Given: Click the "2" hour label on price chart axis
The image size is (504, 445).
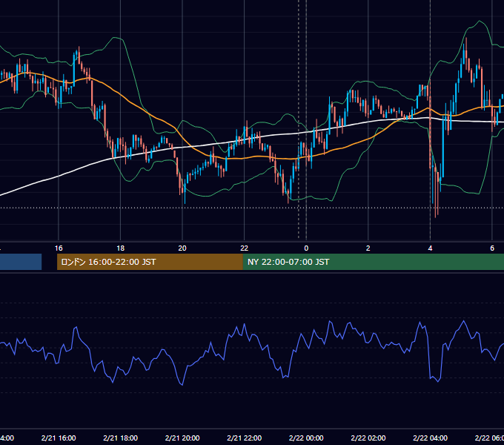Looking at the screenshot, I should (368, 248).
